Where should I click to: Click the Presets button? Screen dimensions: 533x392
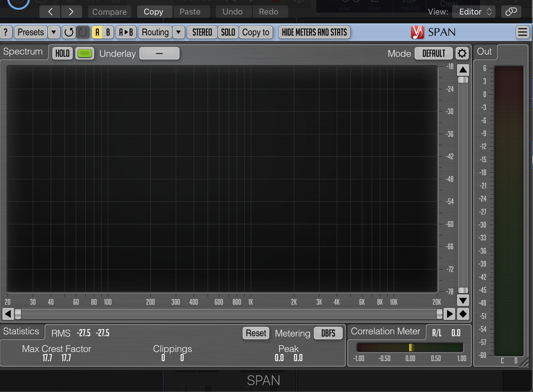click(31, 32)
